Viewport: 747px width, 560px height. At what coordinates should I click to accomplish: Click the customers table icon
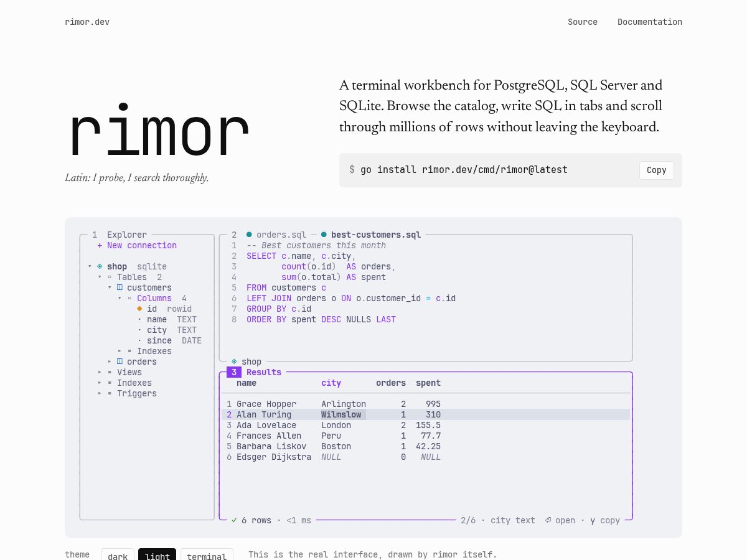point(120,287)
